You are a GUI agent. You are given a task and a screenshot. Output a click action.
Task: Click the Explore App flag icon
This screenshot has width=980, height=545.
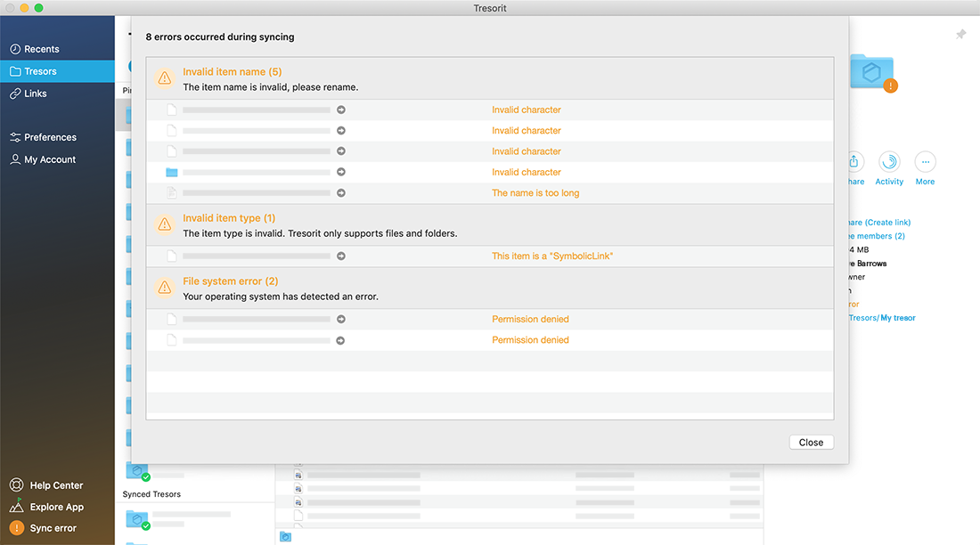18,507
